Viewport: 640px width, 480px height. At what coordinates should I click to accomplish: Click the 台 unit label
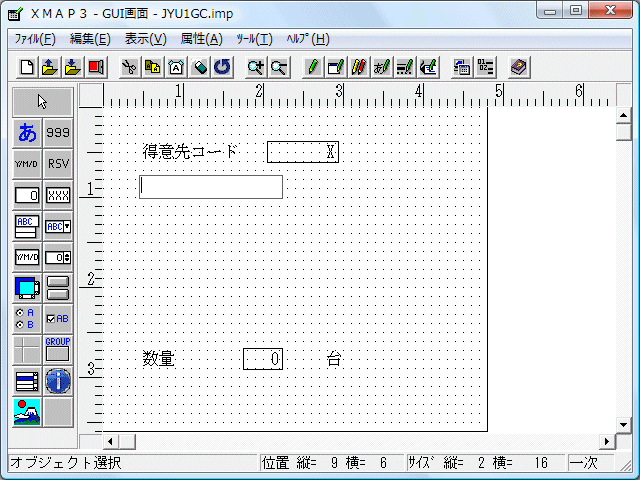334,359
